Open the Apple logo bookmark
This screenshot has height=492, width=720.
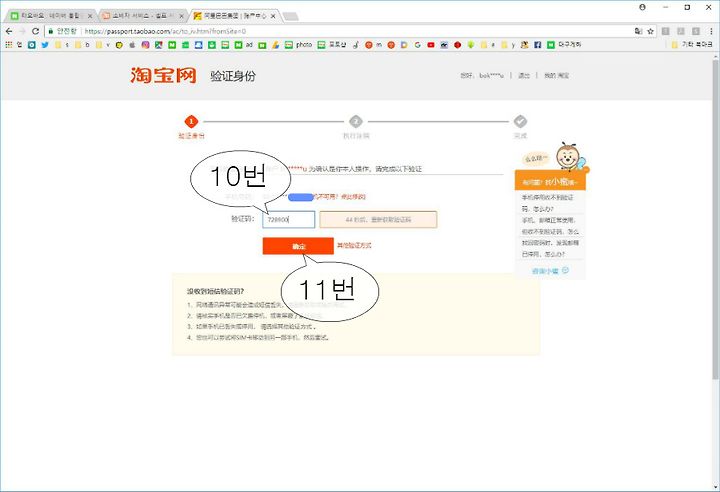[x=132, y=45]
